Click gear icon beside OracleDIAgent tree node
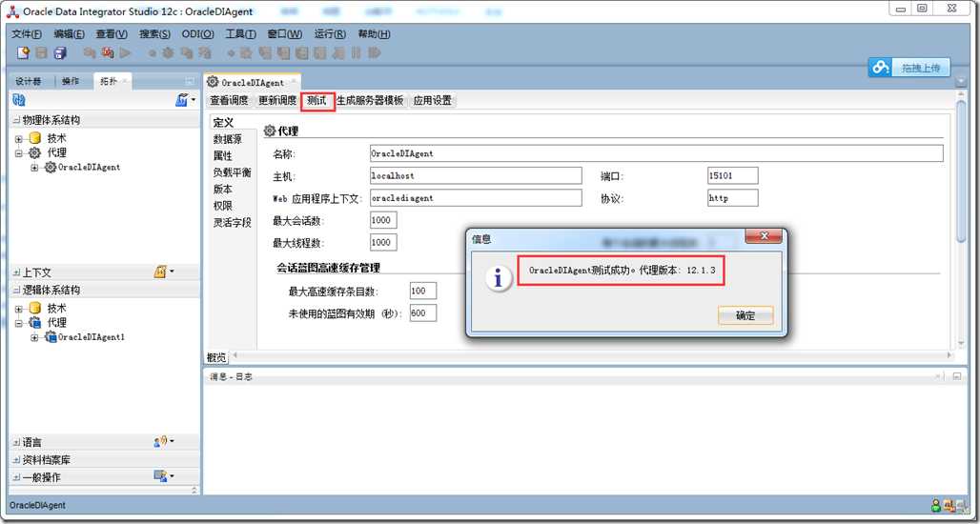Screen dimensions: 980x524 pos(51,168)
